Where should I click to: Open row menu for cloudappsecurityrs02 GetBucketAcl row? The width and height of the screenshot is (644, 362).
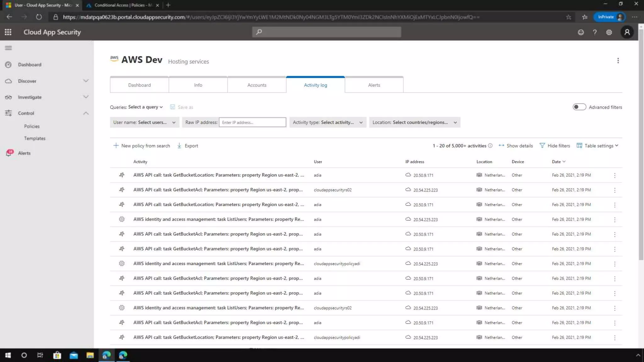click(615, 190)
